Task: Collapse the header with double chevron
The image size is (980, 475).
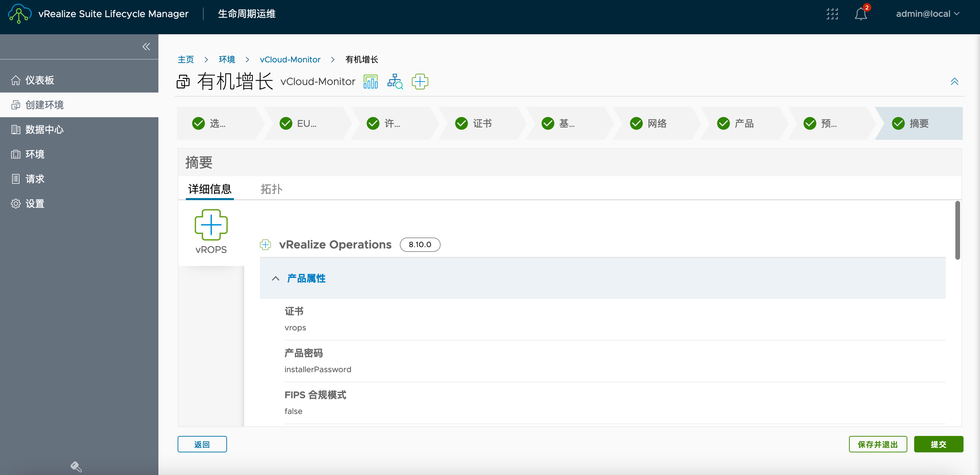Action: [x=954, y=81]
